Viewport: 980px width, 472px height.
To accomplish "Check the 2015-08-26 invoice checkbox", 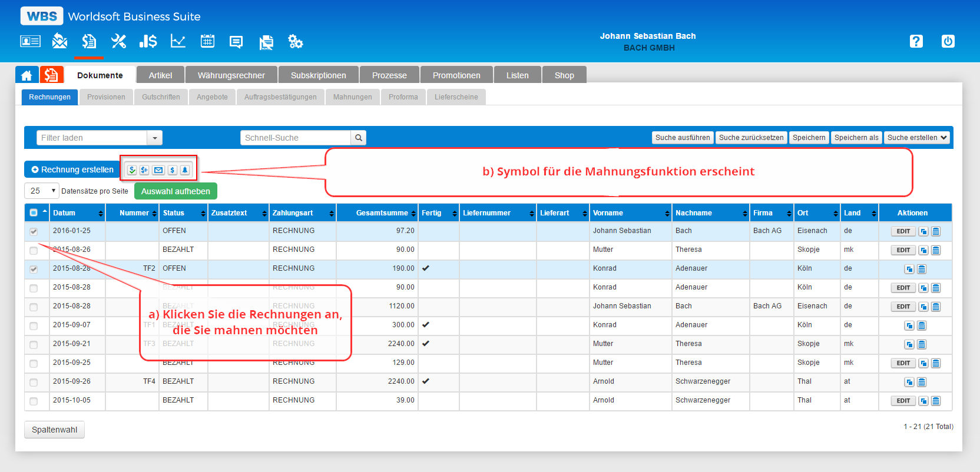I will [x=34, y=250].
